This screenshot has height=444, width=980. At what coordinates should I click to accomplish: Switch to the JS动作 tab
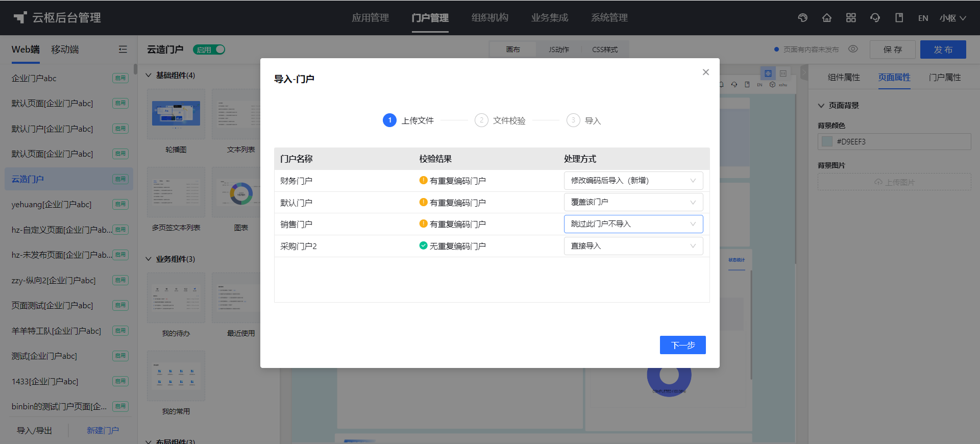click(x=559, y=50)
